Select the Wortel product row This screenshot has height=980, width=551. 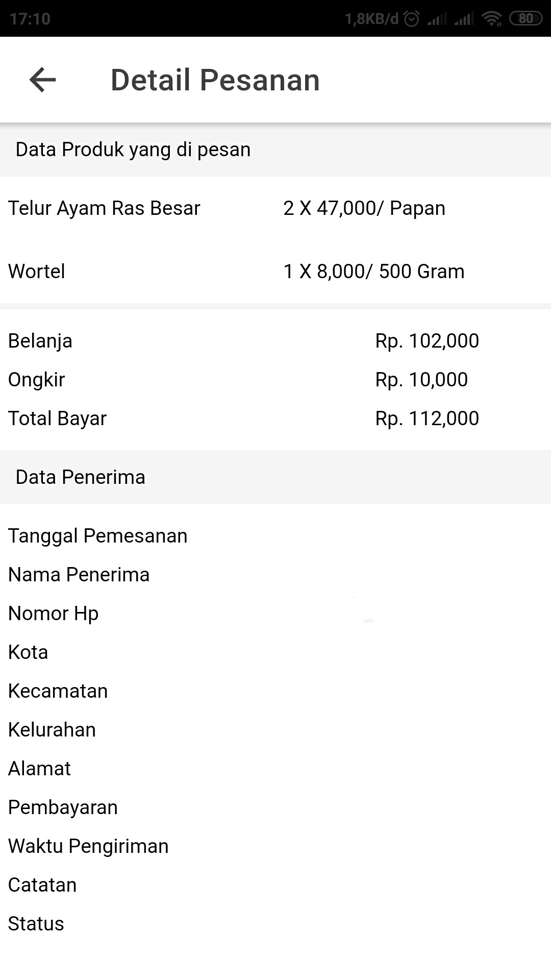pos(37,272)
